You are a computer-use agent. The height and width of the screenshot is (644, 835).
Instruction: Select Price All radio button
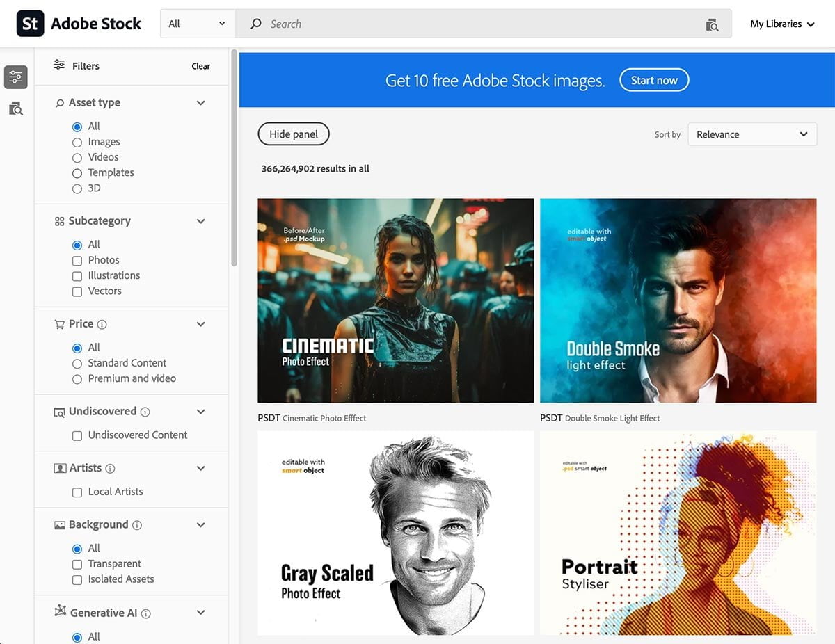tap(77, 348)
